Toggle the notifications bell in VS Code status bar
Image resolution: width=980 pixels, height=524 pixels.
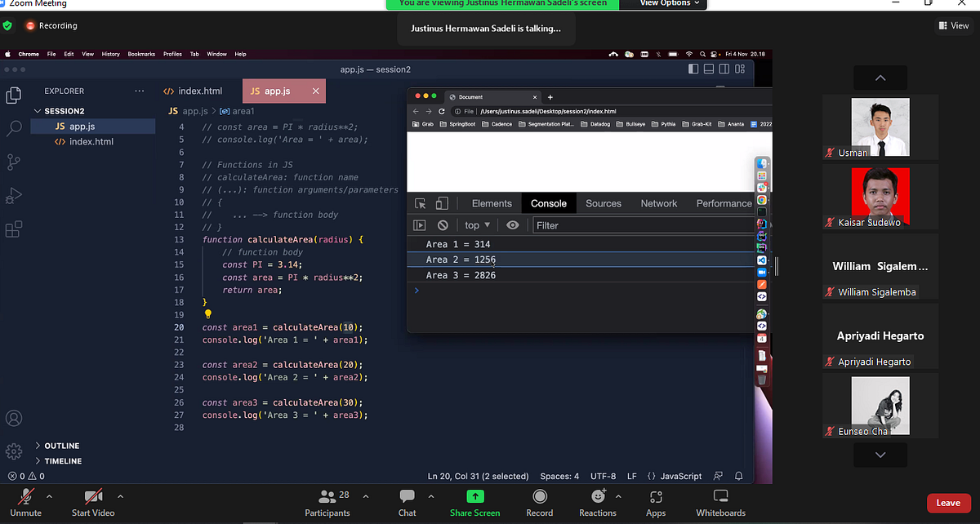[x=737, y=476]
